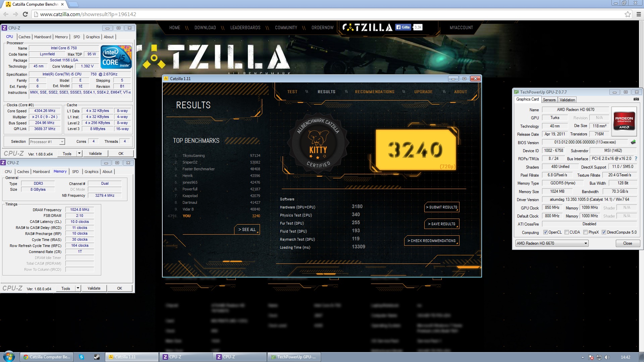The image size is (644, 362).
Task: Switch to TechPowerUp GPU-Z taskbar button
Action: pos(294,357)
